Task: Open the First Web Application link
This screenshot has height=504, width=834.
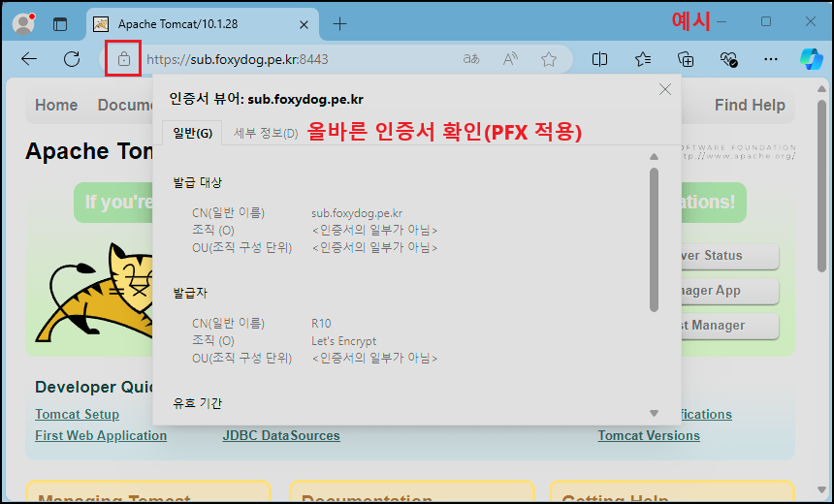Action: tap(101, 435)
